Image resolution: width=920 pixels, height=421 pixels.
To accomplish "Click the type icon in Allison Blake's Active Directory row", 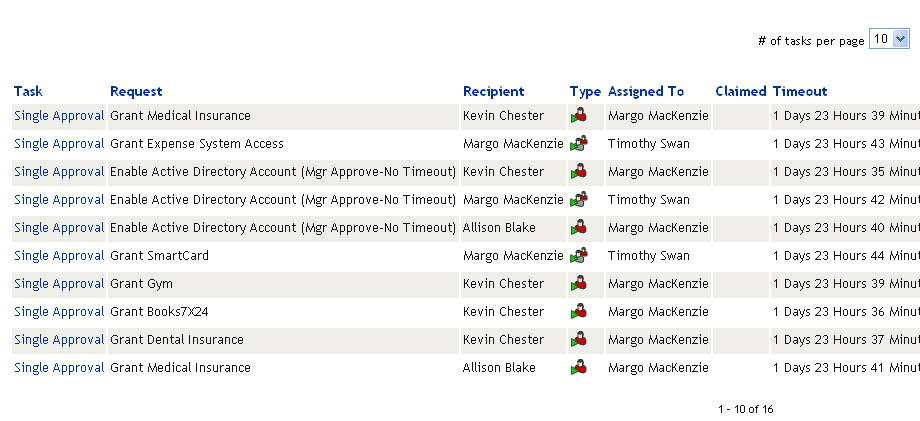I will pos(578,228).
